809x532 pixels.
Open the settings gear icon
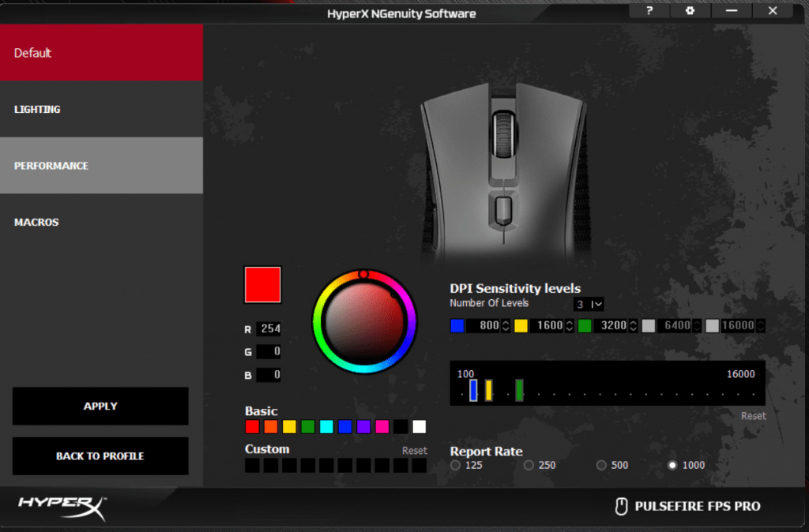(x=690, y=10)
